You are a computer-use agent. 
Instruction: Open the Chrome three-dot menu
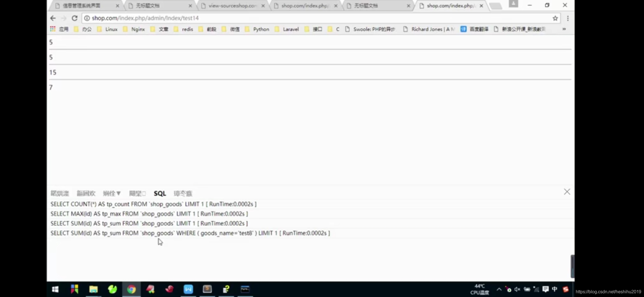(x=568, y=18)
